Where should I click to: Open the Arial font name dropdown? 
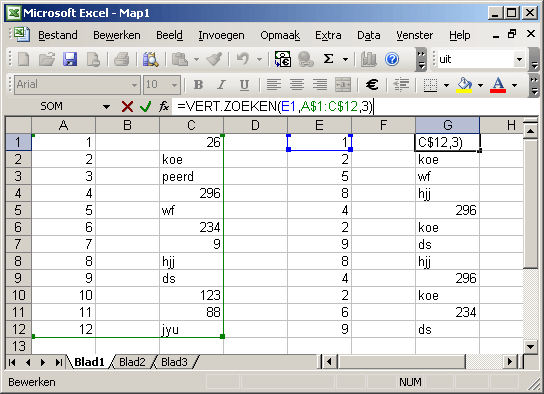134,85
